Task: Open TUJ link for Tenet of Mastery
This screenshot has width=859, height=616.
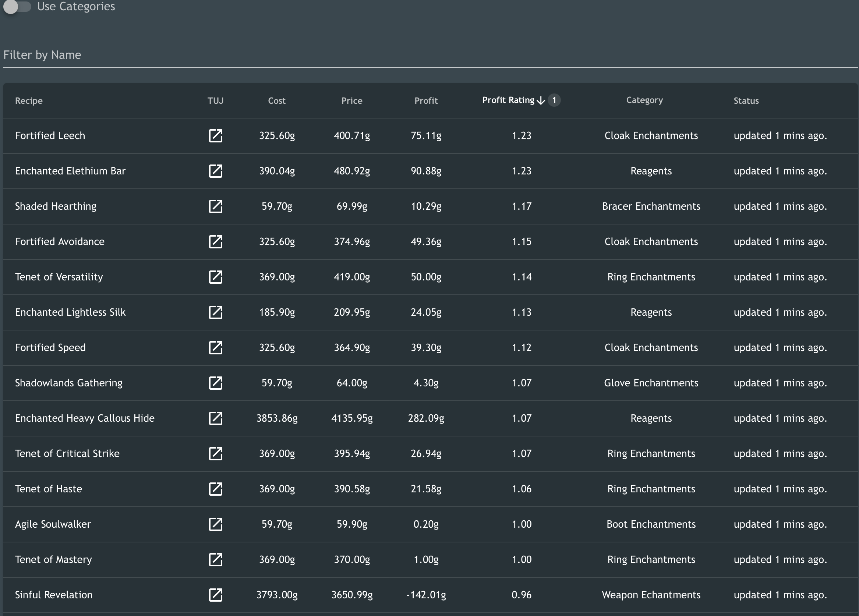Action: (x=216, y=560)
